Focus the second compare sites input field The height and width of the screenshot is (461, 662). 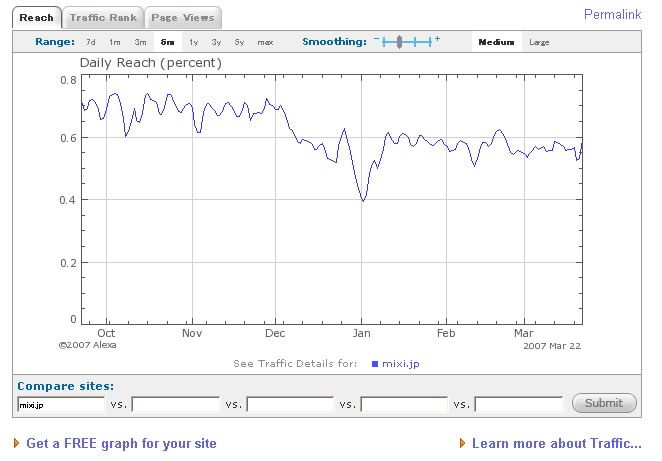tap(175, 404)
